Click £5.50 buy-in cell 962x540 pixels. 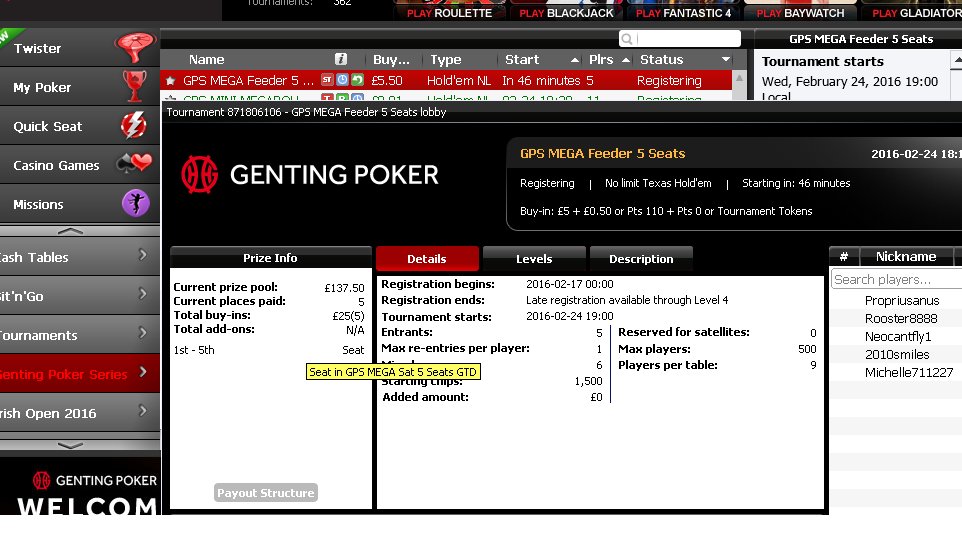[387, 80]
